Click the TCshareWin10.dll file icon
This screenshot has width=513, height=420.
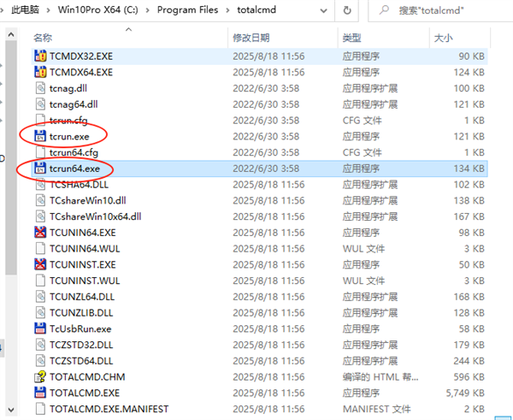40,200
